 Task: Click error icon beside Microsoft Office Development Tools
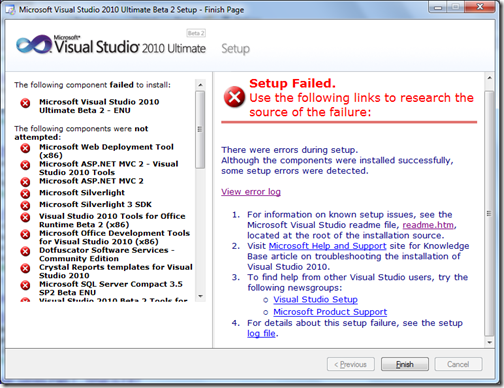(x=25, y=234)
